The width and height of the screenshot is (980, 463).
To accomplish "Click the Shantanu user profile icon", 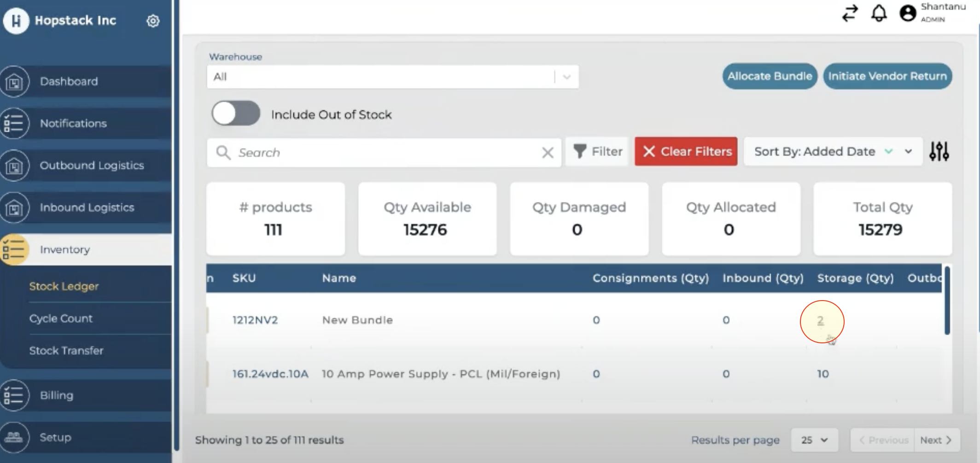I will 908,13.
